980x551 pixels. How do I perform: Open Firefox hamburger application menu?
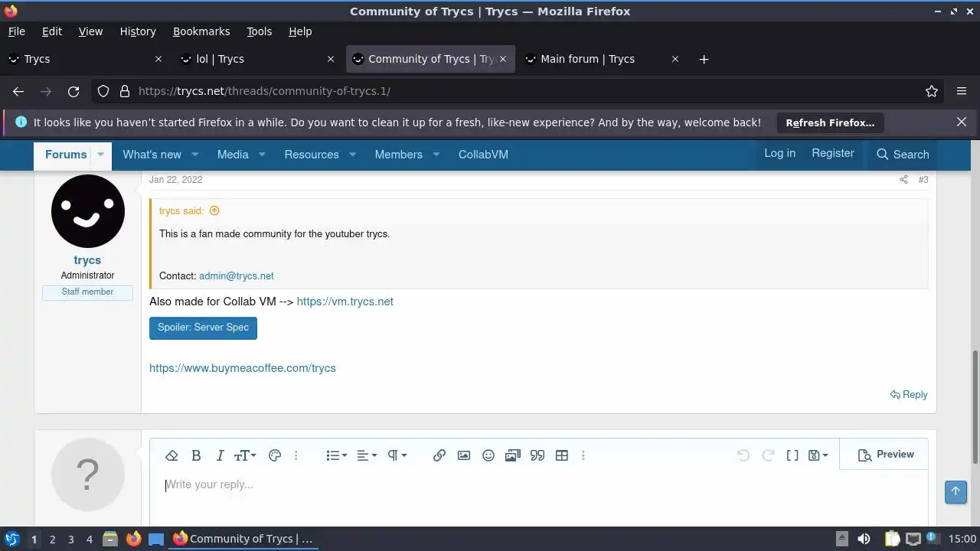[962, 91]
